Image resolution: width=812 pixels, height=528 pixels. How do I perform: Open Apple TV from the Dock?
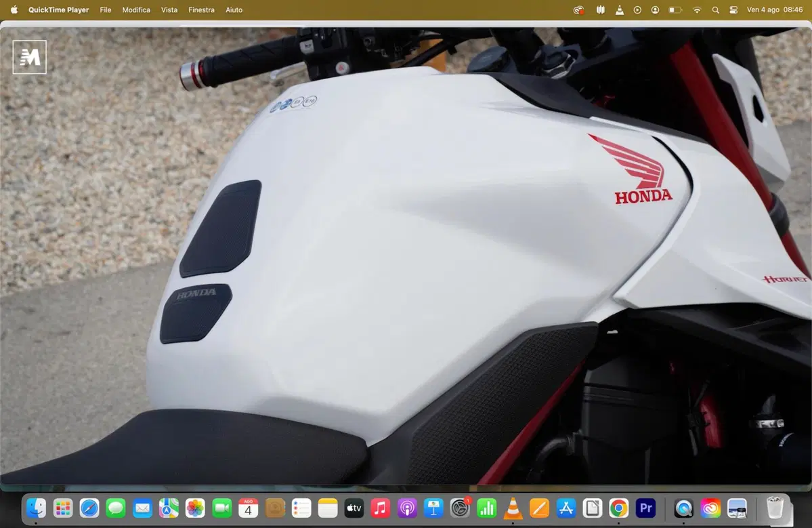pos(354,508)
